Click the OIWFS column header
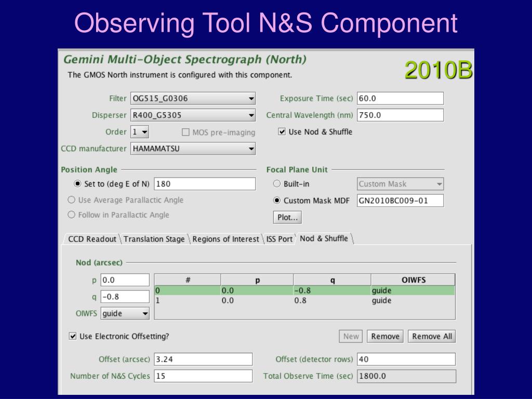This screenshot has width=532, height=399. tap(413, 280)
